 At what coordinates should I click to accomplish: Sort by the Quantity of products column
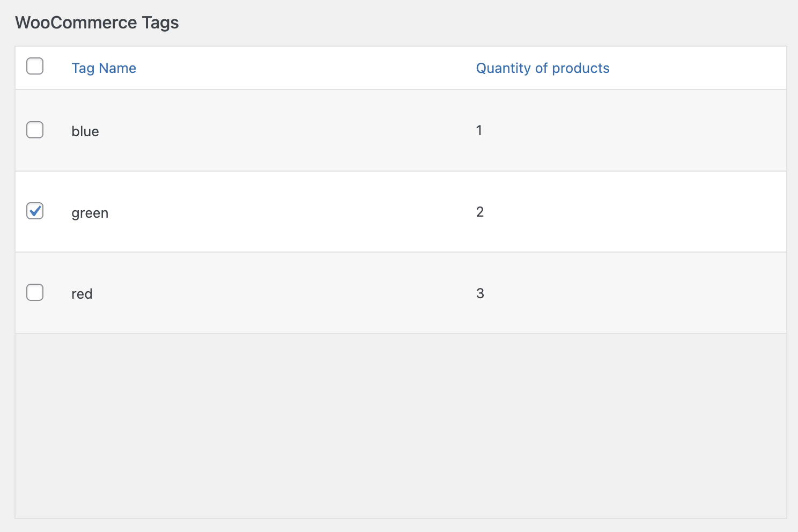pos(543,68)
